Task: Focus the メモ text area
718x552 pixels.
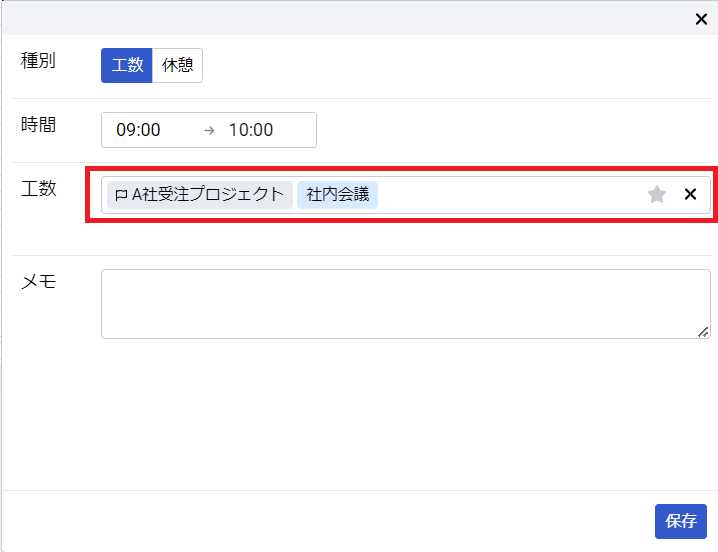Action: pyautogui.click(x=406, y=304)
